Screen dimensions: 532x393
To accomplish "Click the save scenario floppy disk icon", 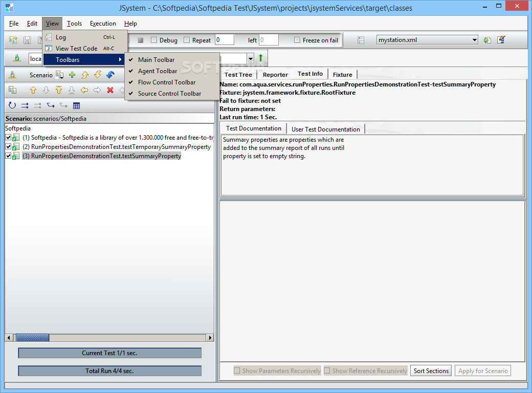I will (27, 40).
